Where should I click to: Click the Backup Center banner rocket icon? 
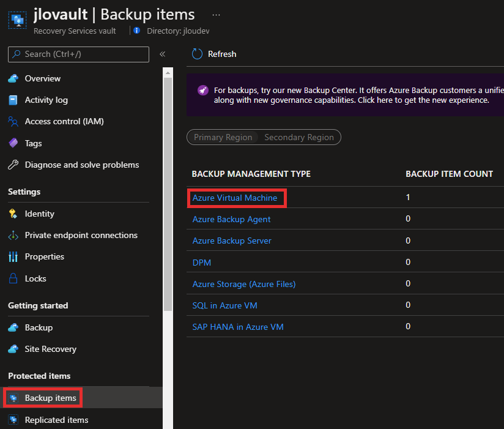coord(203,91)
